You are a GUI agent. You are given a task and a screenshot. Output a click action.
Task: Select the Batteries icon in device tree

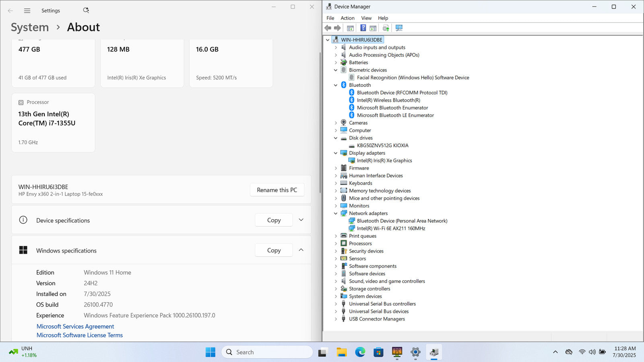click(343, 62)
